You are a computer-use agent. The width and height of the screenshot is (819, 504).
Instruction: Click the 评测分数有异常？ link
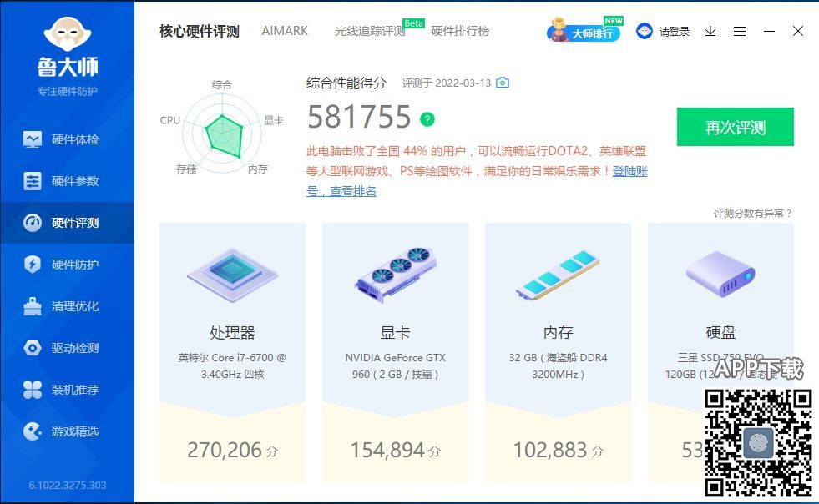click(x=752, y=214)
